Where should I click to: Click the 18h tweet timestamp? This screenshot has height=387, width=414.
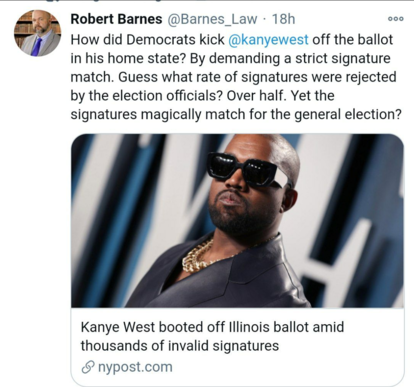[284, 19]
